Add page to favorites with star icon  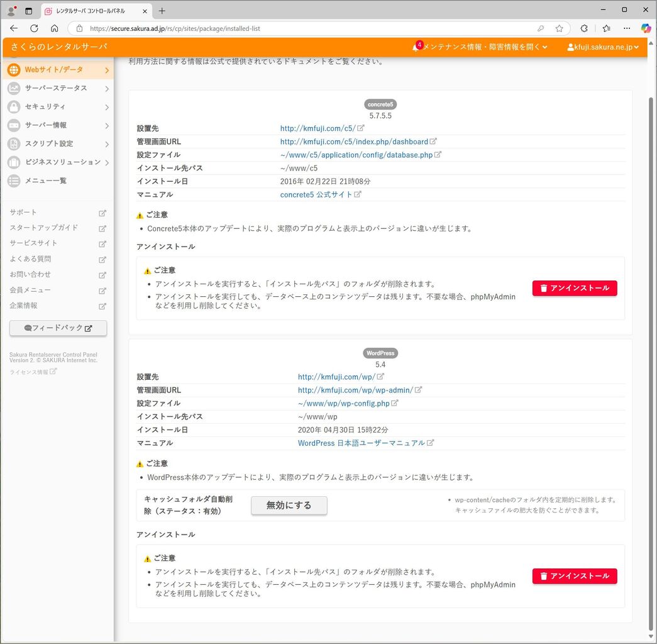tap(559, 28)
